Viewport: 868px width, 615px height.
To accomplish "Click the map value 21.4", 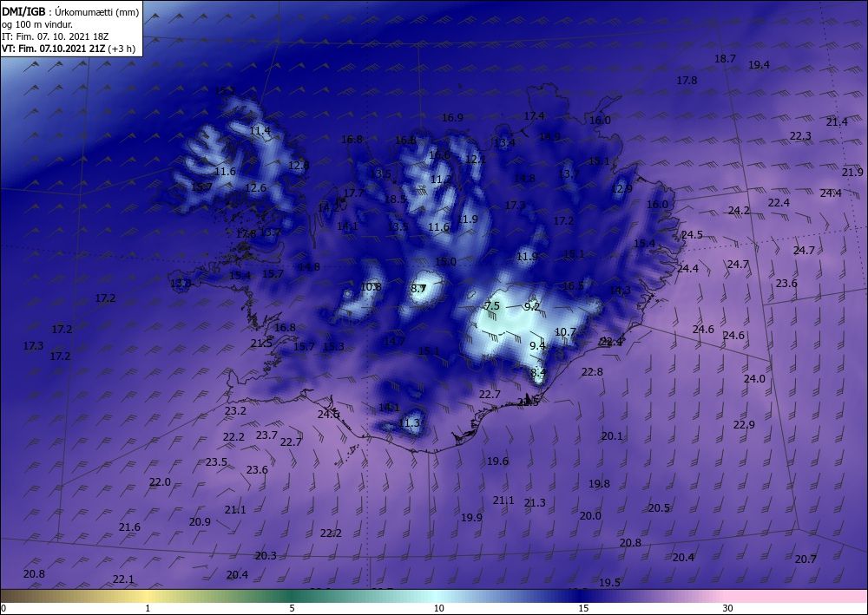I will [837, 122].
